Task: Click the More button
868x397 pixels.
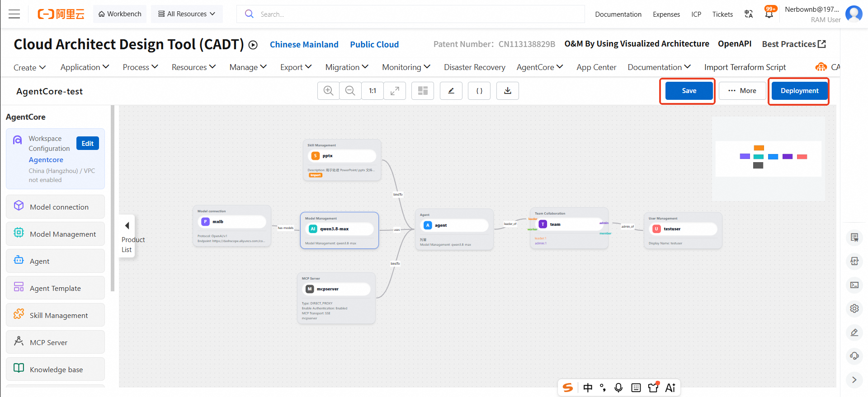Action: click(x=742, y=91)
